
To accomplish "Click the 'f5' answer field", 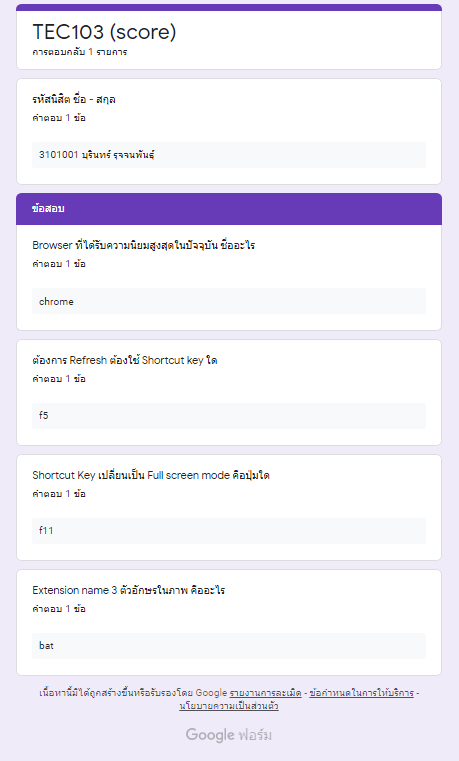I will pyautogui.click(x=229, y=416).
